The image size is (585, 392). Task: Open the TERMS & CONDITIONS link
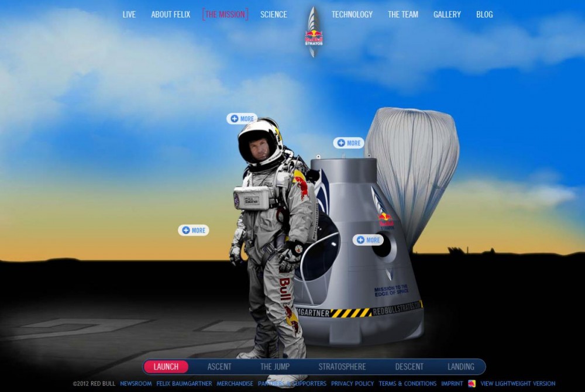click(x=407, y=383)
